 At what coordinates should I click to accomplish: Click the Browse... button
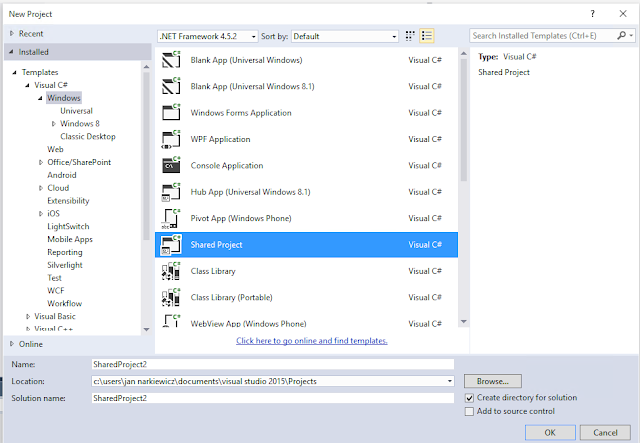coord(493,381)
